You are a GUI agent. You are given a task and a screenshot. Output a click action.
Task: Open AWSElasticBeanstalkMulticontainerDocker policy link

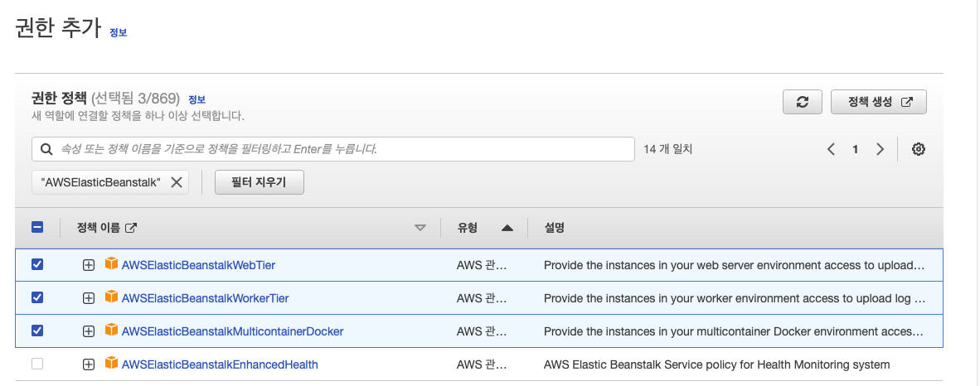click(x=232, y=331)
